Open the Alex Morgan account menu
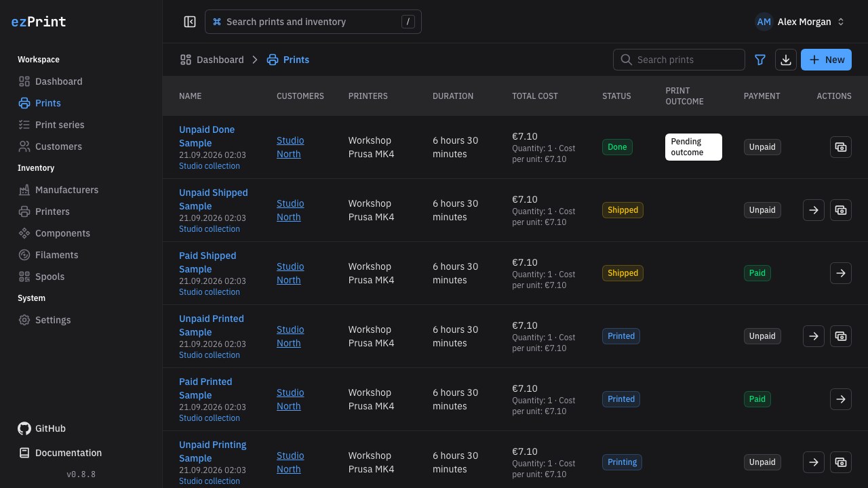 (801, 22)
